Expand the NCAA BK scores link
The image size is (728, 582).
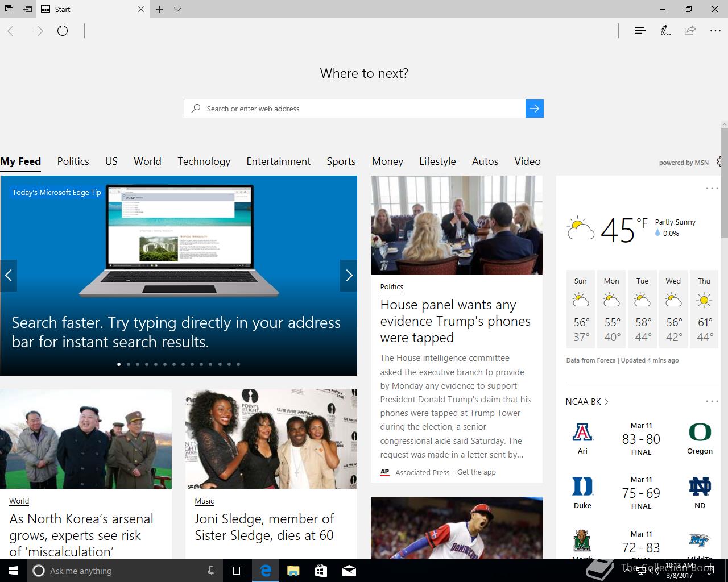(x=587, y=401)
